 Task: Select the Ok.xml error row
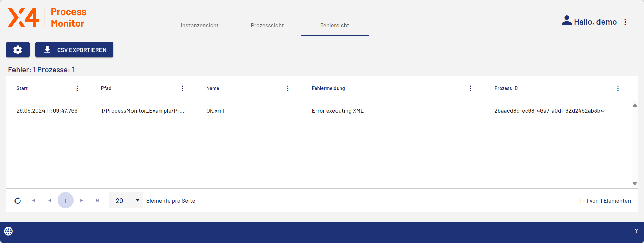215,111
